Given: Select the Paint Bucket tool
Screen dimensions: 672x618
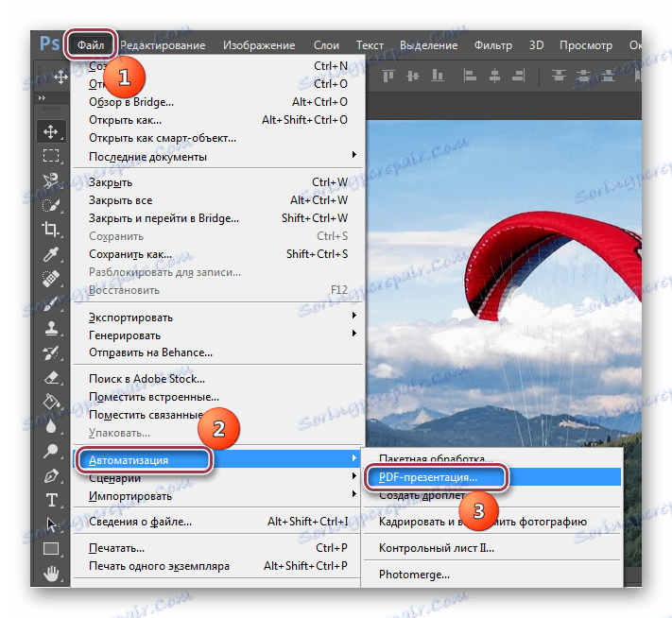Looking at the screenshot, I should click(x=51, y=402).
